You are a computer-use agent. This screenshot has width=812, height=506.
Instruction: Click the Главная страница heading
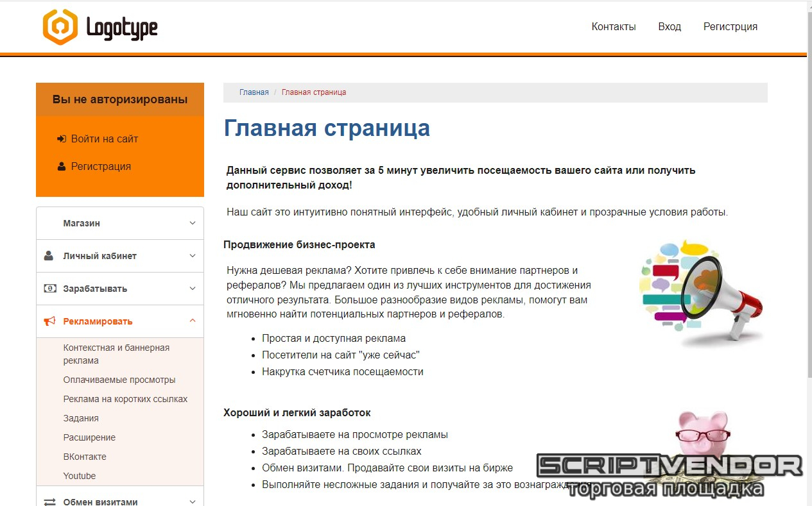click(327, 128)
